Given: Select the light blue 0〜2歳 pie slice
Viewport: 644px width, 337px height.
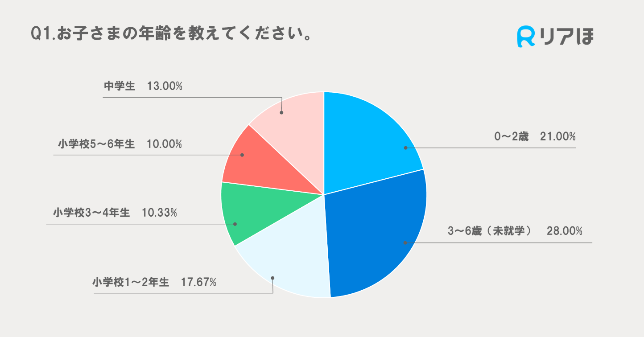Looking at the screenshot, I should click(366, 134).
